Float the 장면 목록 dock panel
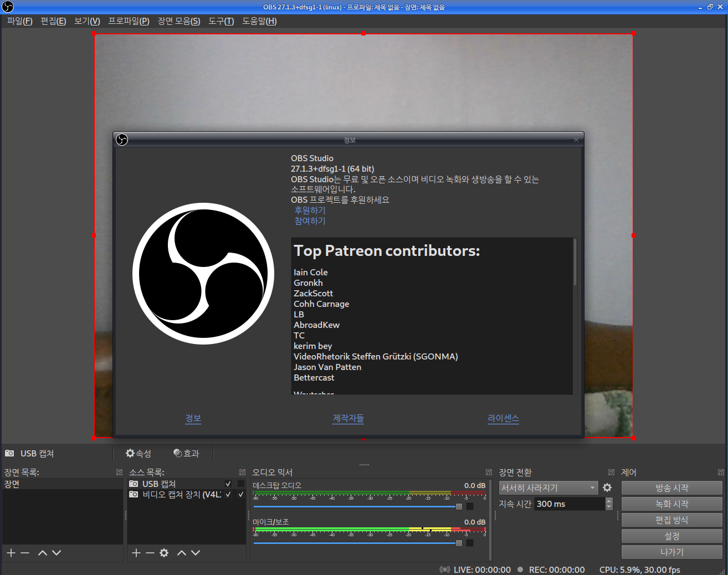Viewport: 728px width, 575px height. pos(119,473)
